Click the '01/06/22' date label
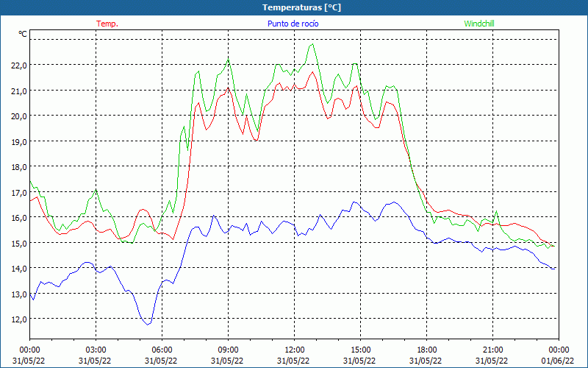The height and width of the screenshot is (368, 588). tap(558, 361)
